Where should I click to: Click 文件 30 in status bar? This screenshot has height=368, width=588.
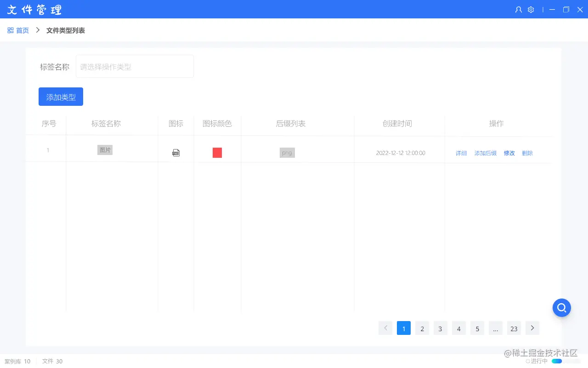click(52, 361)
